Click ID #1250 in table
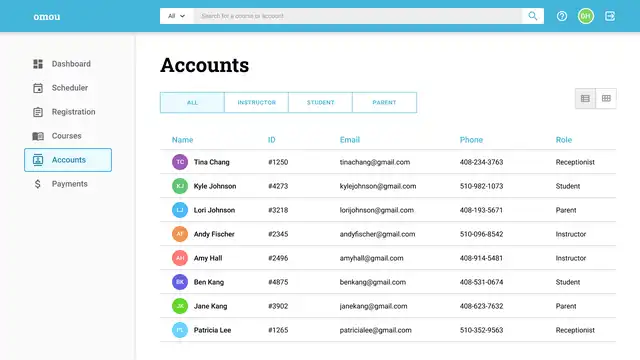The image size is (640, 360). [x=278, y=162]
